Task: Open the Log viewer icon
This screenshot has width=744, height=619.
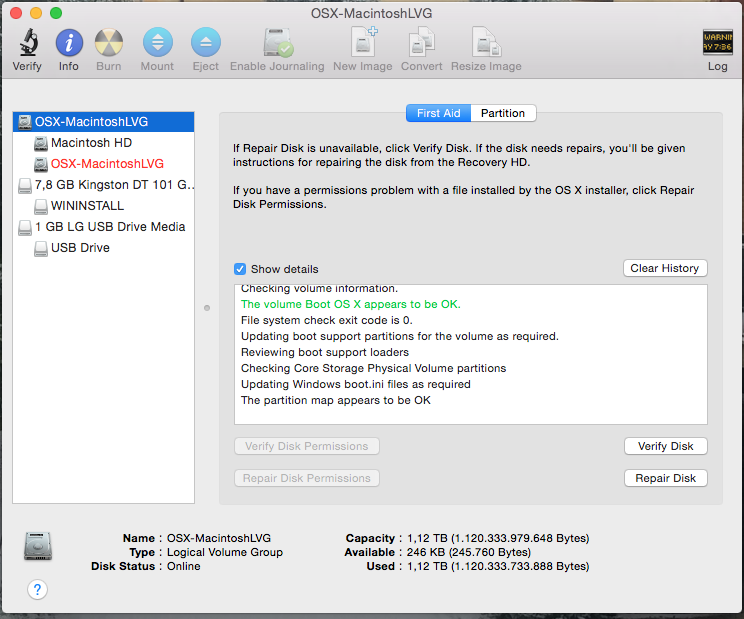Action: (717, 42)
